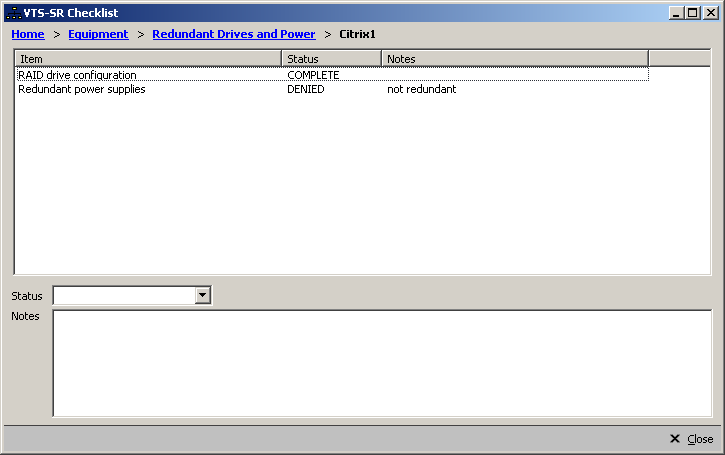The width and height of the screenshot is (725, 455).
Task: Navigate to Redundant Drives and Power
Action: click(233, 34)
